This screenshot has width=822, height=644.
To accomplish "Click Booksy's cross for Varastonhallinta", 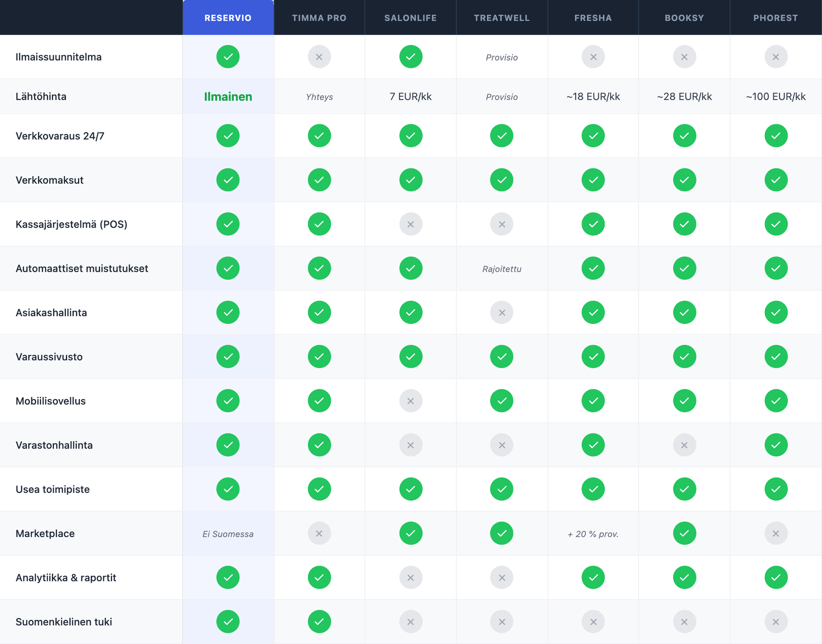I will (x=685, y=445).
